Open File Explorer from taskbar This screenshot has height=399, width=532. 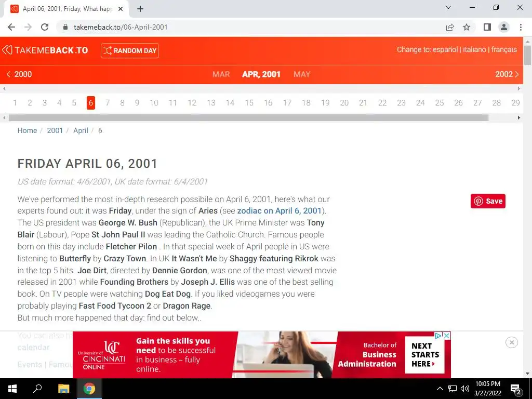pyautogui.click(x=63, y=389)
